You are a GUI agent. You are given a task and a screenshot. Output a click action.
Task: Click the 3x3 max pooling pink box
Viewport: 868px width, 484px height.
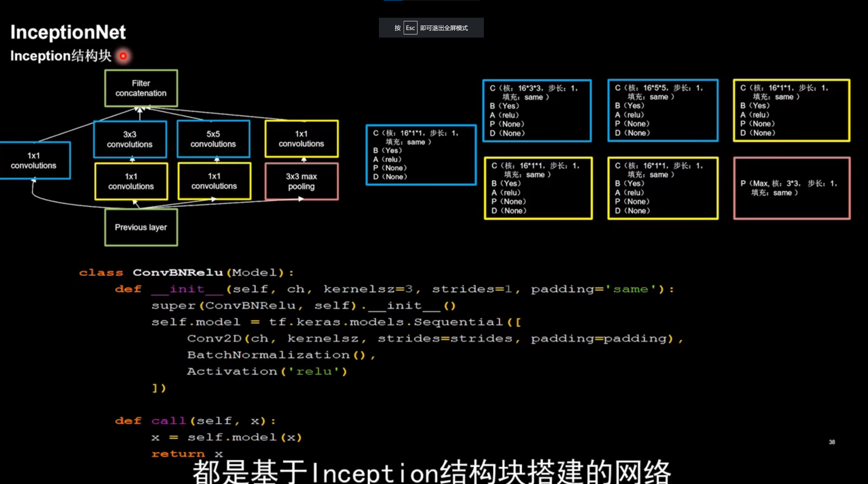[301, 181]
